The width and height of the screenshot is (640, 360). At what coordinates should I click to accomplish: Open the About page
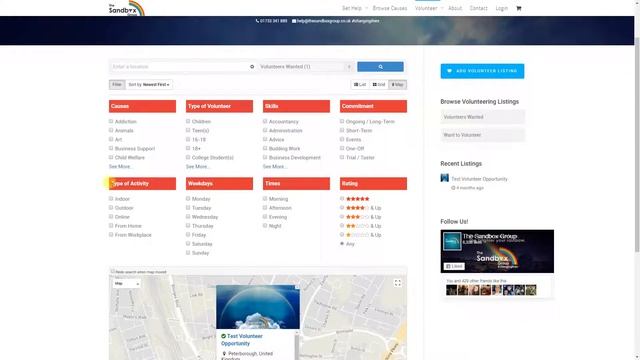pyautogui.click(x=455, y=8)
